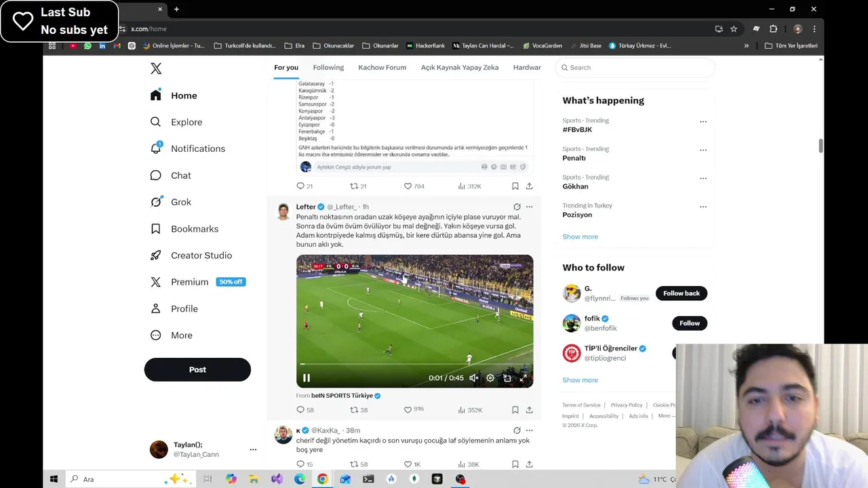The width and height of the screenshot is (868, 488).
Task: Switch to Açık Kaynak Yapay Zeka tab
Action: pos(460,68)
